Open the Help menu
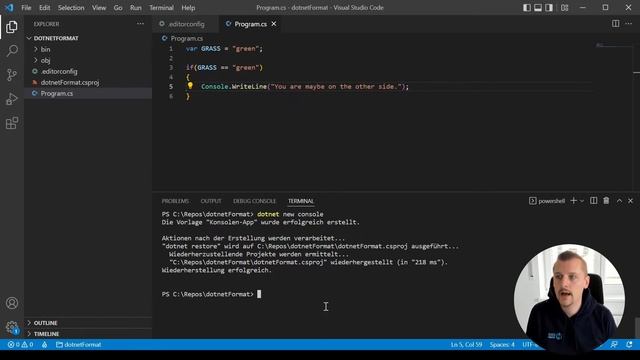Screen dimensions: 640x360 188,7
